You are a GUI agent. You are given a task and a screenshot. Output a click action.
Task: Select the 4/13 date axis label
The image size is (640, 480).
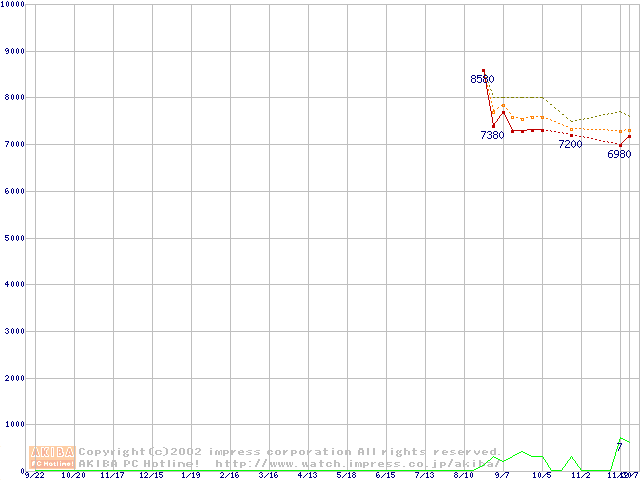(307, 476)
